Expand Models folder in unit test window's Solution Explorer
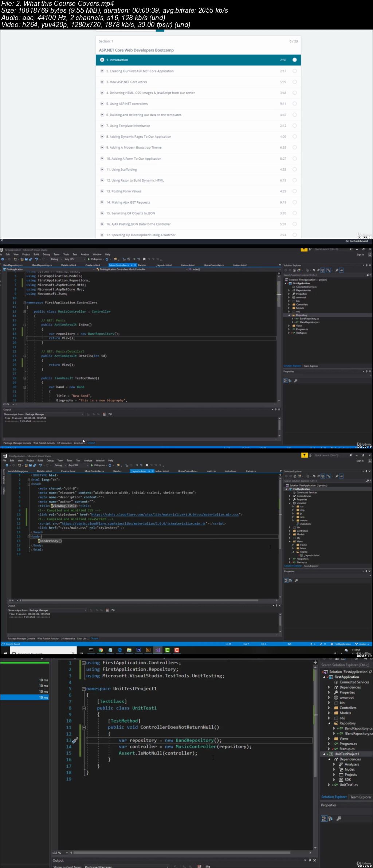The image size is (373, 868). click(329, 713)
